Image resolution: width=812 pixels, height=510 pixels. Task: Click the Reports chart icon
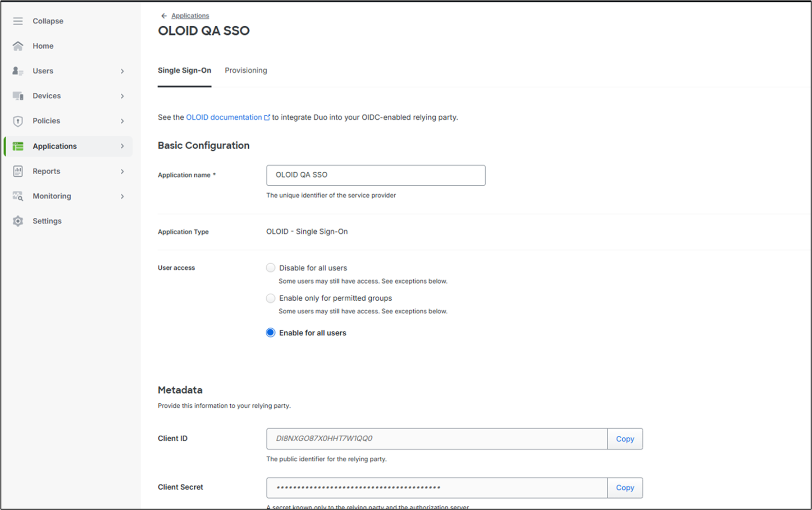[x=18, y=171]
